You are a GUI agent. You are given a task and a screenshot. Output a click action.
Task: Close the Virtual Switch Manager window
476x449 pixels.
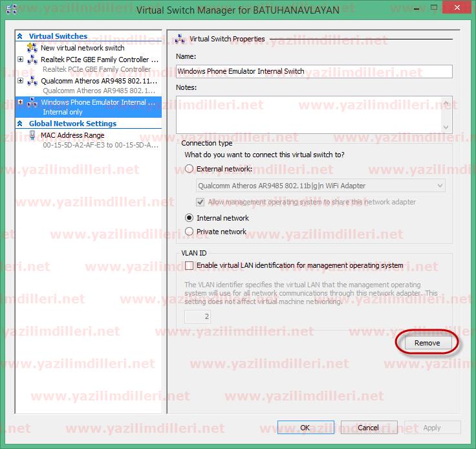click(x=457, y=8)
